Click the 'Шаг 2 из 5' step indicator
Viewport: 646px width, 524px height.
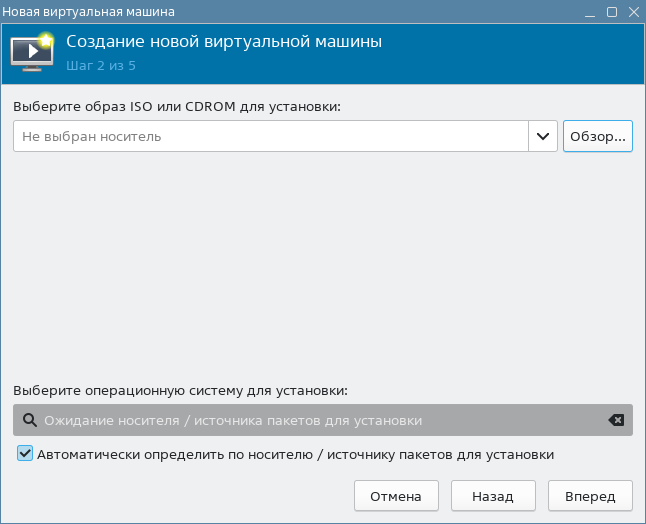point(101,66)
